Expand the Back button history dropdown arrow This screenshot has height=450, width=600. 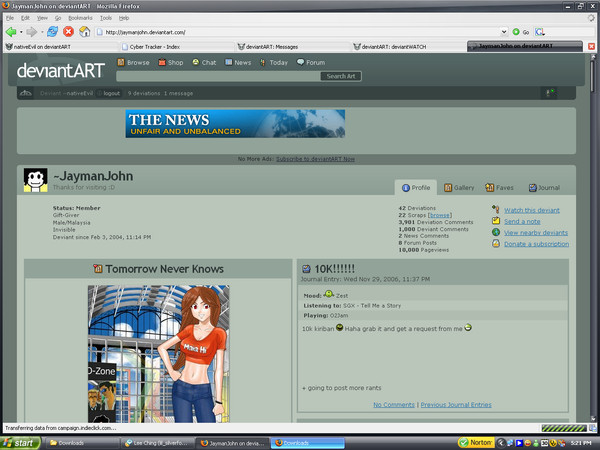coord(22,31)
